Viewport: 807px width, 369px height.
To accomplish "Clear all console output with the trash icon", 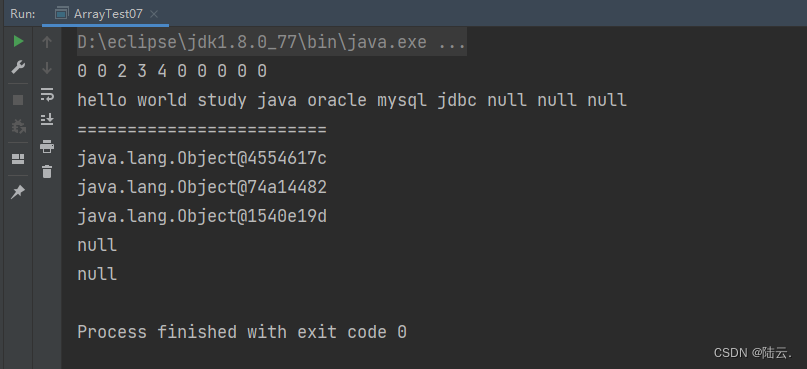I will pos(47,171).
